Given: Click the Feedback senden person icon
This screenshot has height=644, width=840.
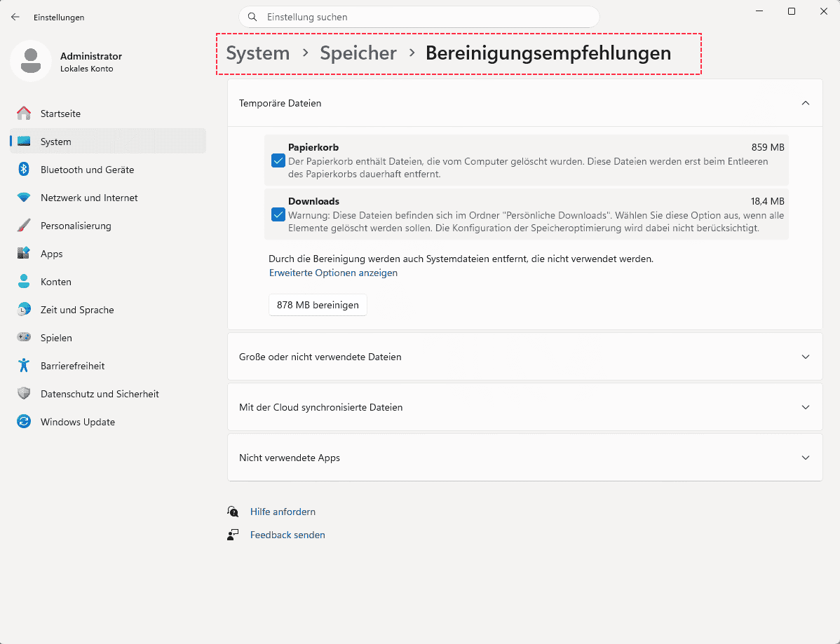Looking at the screenshot, I should point(233,535).
